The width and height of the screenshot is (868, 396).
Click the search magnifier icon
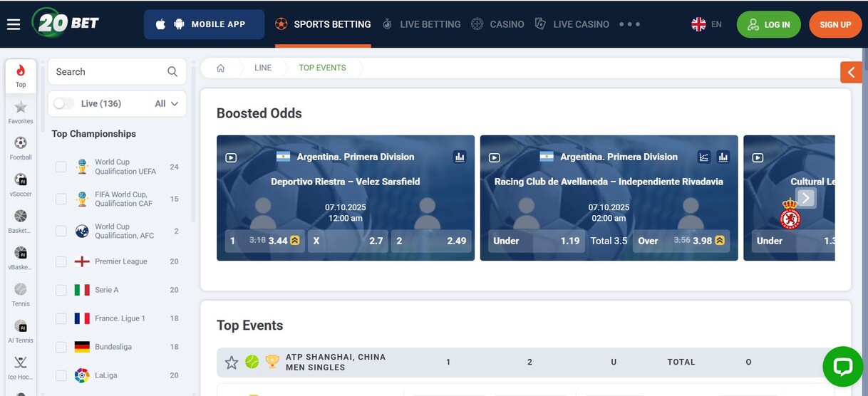coord(172,72)
